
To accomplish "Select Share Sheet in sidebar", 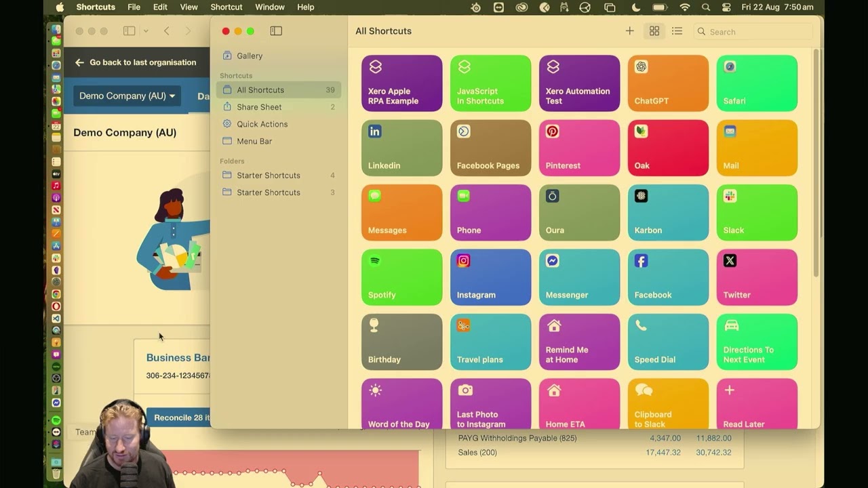I will [279, 107].
